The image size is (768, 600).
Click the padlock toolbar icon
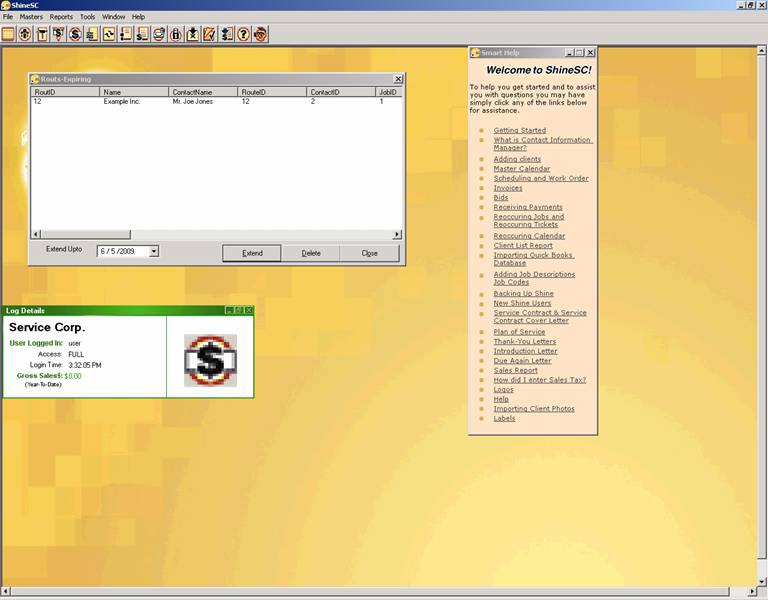click(176, 34)
